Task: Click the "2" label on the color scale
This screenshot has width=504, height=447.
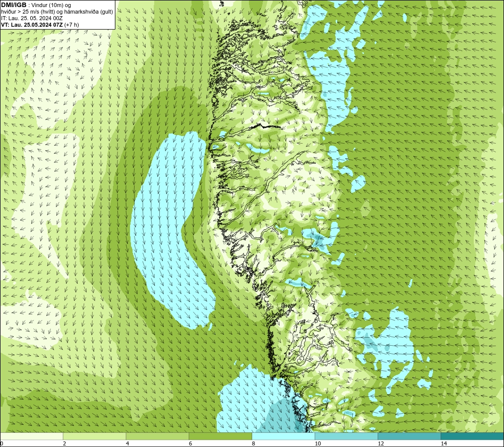Action: [x=65, y=443]
